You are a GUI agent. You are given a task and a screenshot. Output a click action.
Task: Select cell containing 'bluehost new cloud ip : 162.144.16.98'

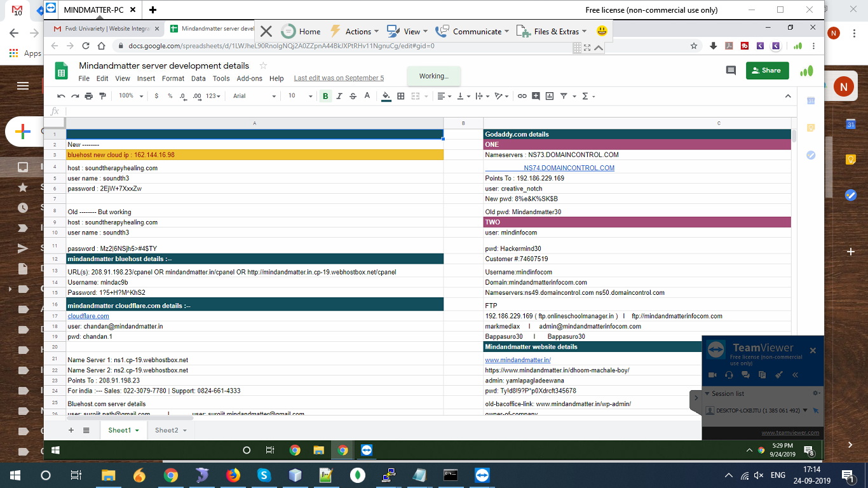tap(255, 154)
